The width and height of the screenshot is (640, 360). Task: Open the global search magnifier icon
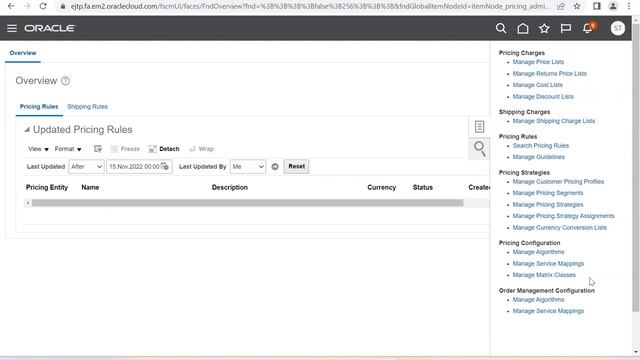pos(501,28)
